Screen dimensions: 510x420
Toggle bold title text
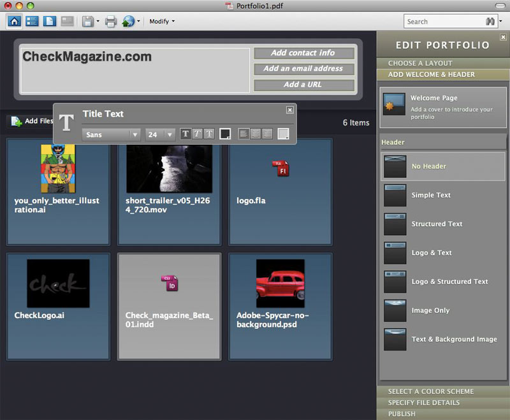click(186, 134)
